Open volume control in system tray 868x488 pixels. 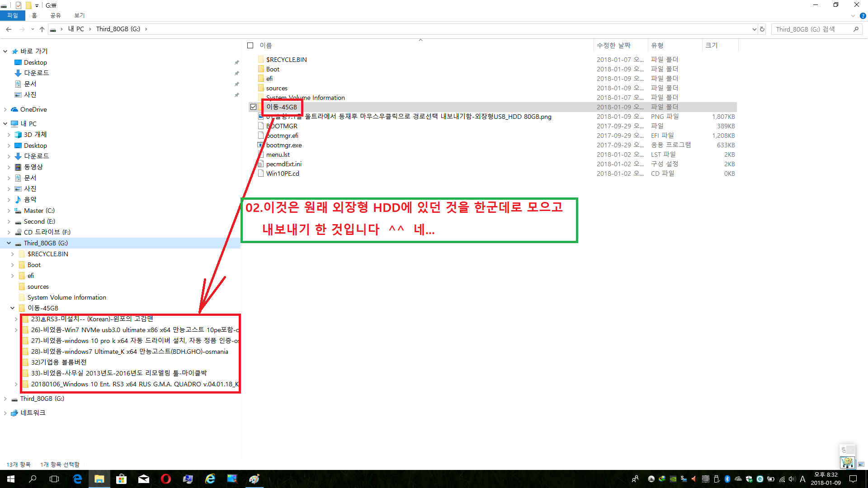pos(792,479)
